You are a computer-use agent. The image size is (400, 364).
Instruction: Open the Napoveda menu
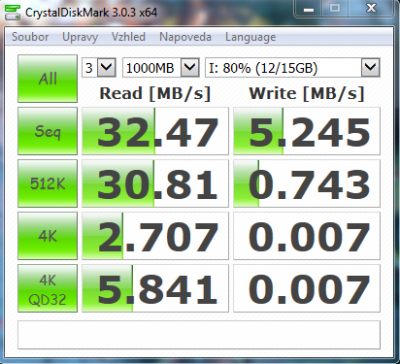tap(185, 37)
